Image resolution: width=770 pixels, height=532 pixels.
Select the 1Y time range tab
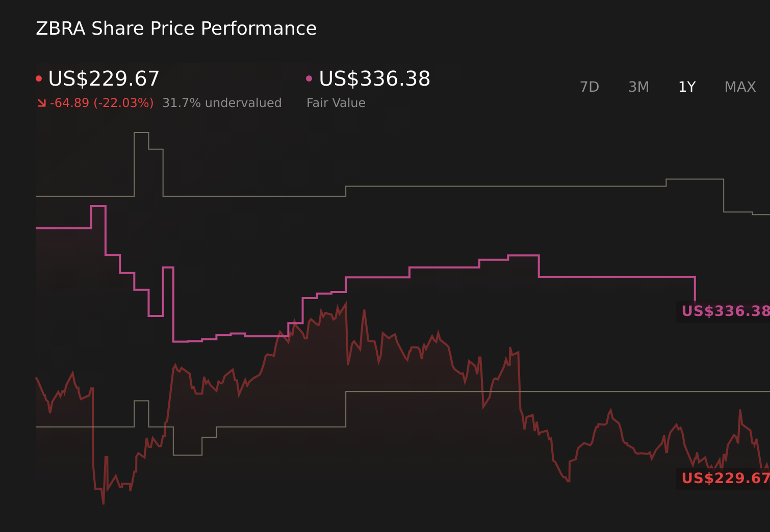pos(687,87)
